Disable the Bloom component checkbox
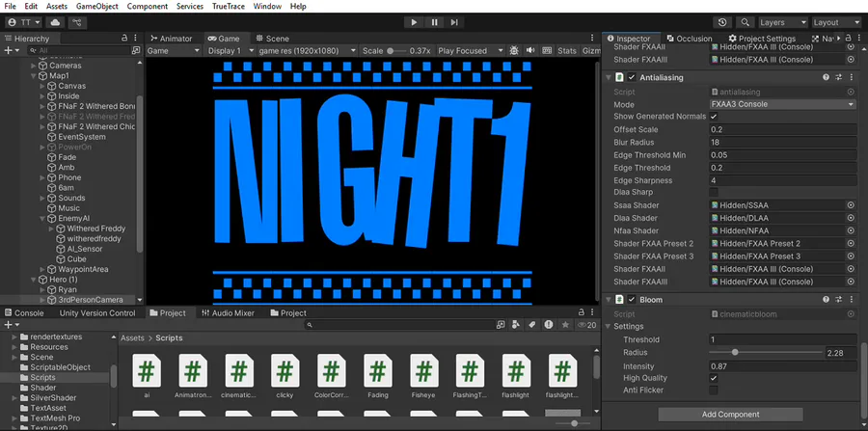This screenshot has height=431, width=868. 632,299
